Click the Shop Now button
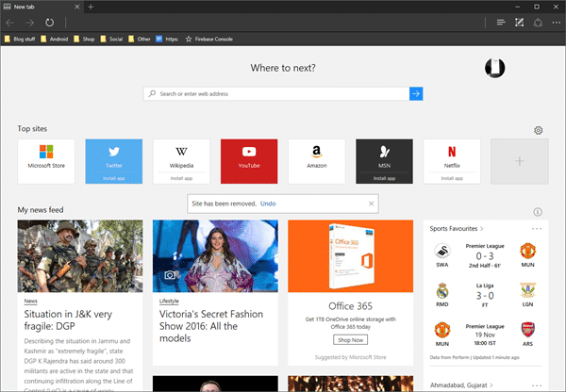Screen dimensions: 566x392 [x=351, y=340]
